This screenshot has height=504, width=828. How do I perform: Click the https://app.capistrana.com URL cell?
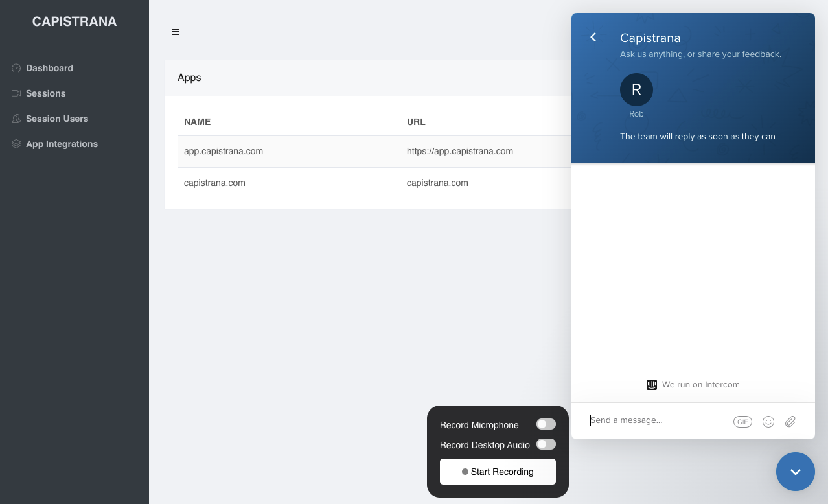click(460, 151)
